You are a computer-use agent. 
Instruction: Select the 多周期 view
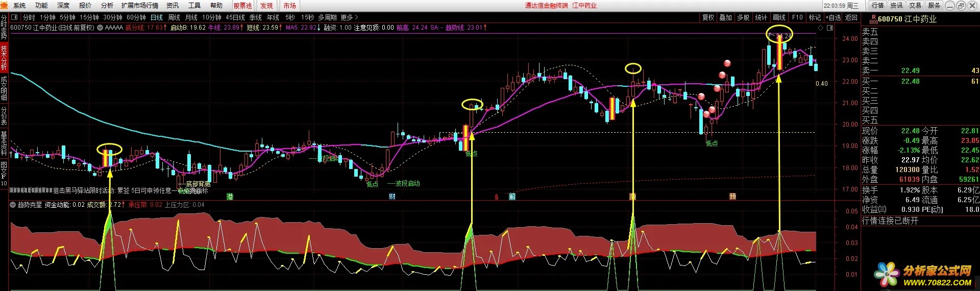(327, 17)
